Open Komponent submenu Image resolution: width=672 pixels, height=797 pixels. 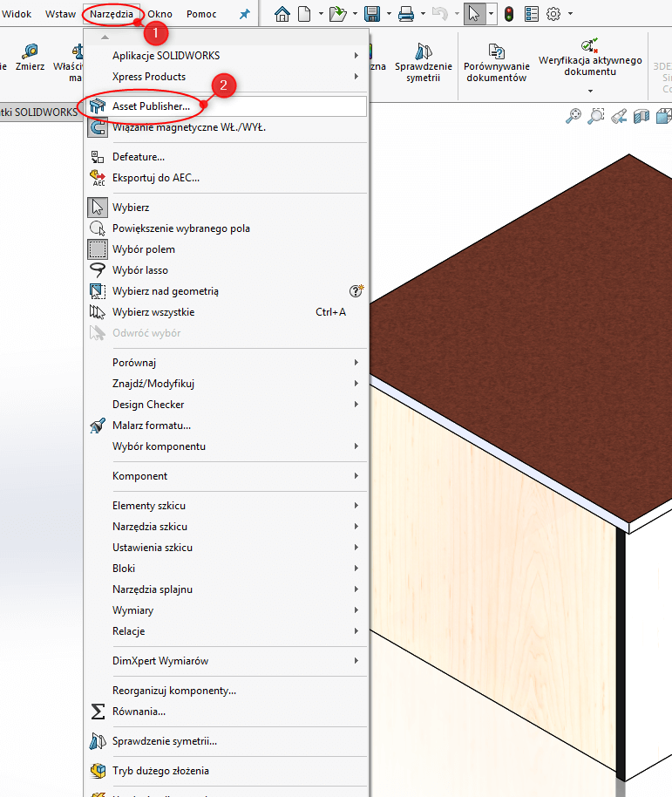tap(227, 476)
